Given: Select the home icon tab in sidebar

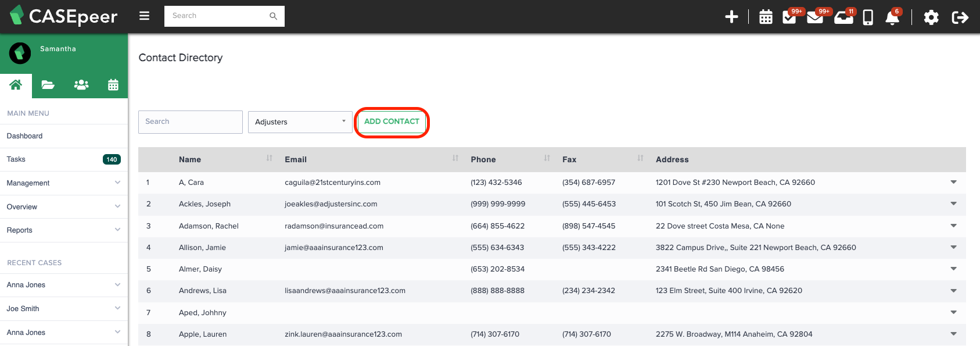Looking at the screenshot, I should coord(16,85).
